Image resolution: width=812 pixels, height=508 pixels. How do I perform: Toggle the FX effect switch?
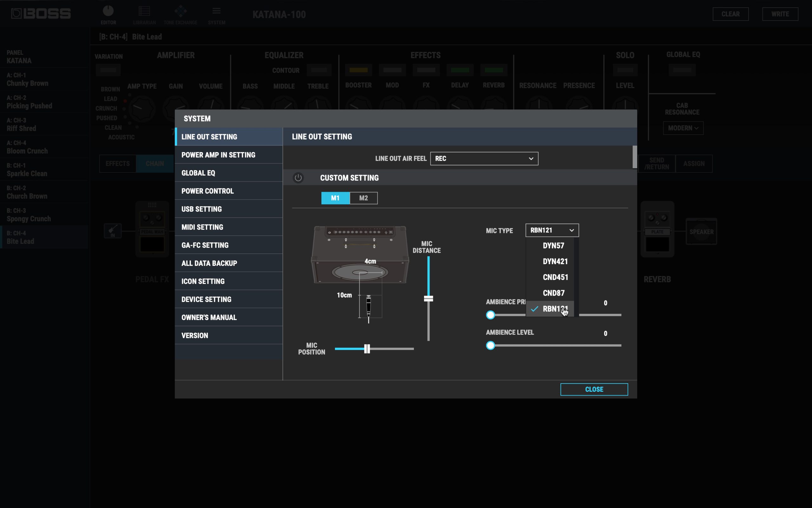point(426,70)
